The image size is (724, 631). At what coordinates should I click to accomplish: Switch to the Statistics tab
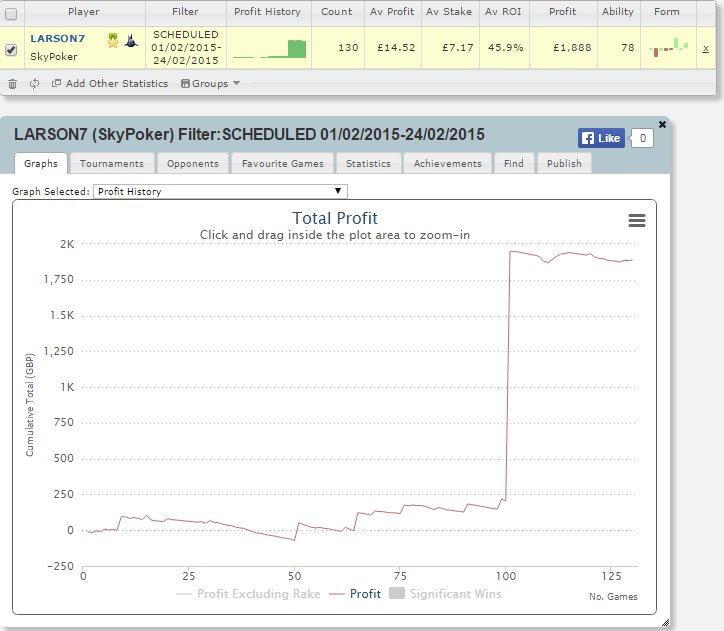click(368, 163)
